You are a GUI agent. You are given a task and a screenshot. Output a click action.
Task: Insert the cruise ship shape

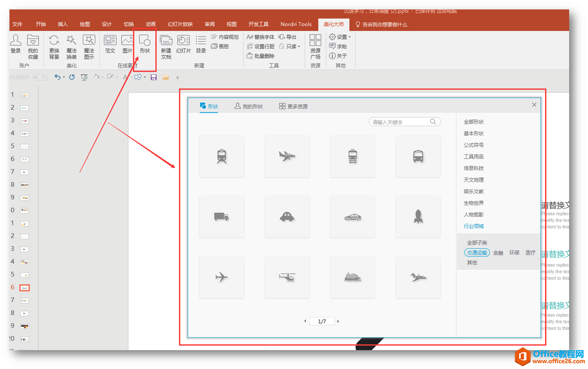click(352, 277)
